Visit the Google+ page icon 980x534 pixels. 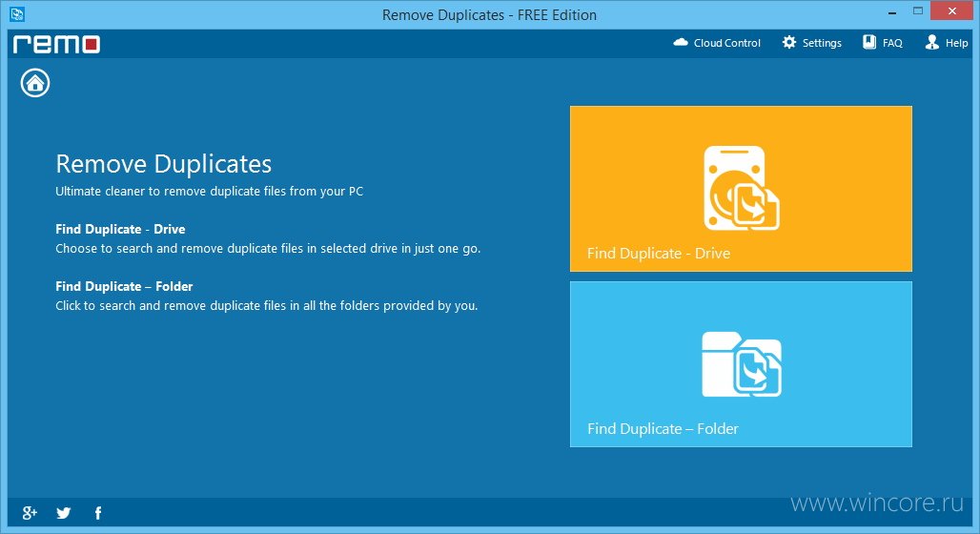pyautogui.click(x=30, y=513)
